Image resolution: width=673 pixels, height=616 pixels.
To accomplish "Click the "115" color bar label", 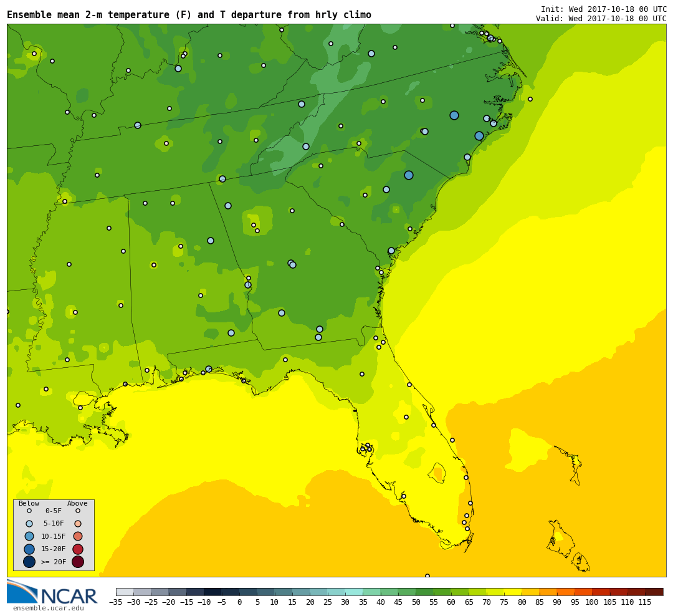I will click(645, 602).
